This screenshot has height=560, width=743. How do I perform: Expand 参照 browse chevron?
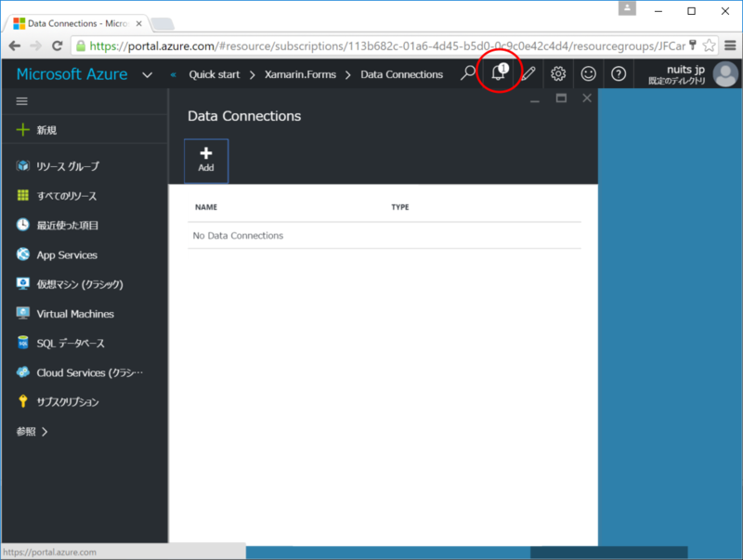click(45, 432)
